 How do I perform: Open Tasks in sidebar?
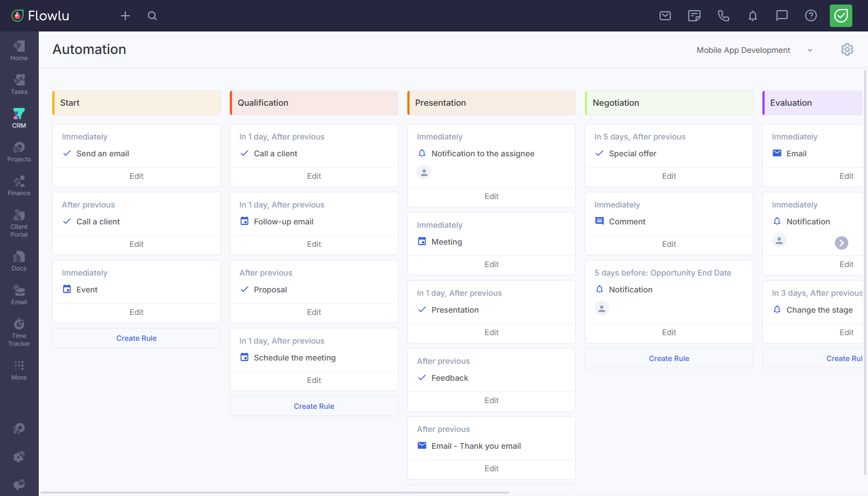19,84
